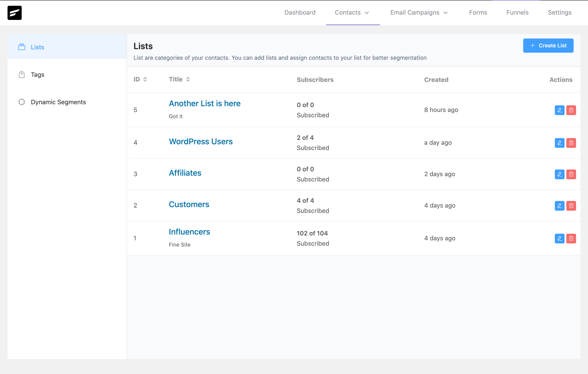588x374 pixels.
Task: Click the '2 days ago' created value
Action: point(440,174)
